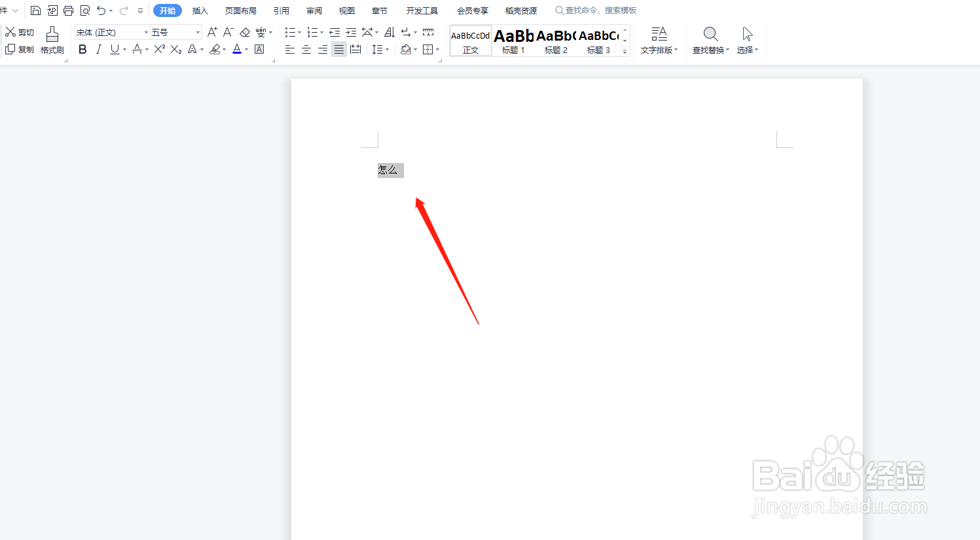Open the 开发工具 tab
Screen dimensions: 980x540
coord(422,10)
